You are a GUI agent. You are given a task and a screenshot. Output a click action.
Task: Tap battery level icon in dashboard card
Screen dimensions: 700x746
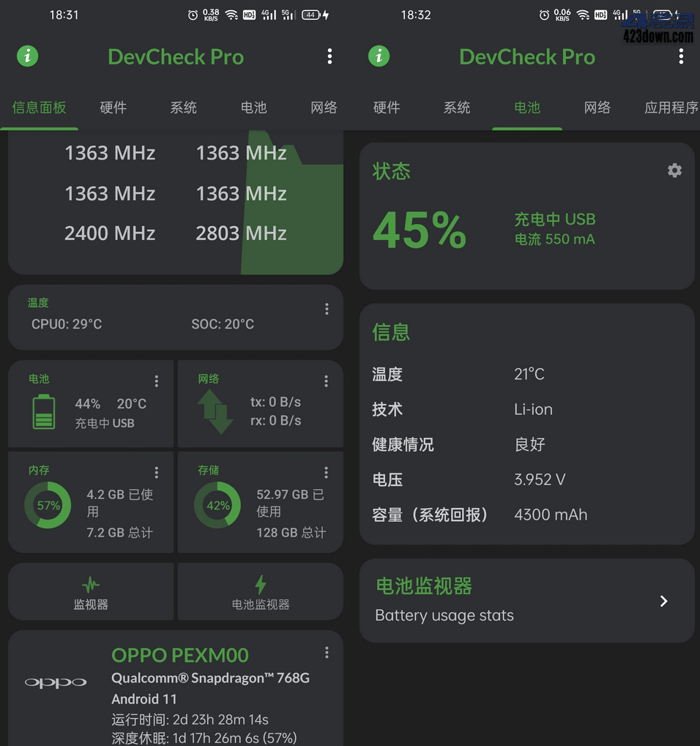click(43, 411)
